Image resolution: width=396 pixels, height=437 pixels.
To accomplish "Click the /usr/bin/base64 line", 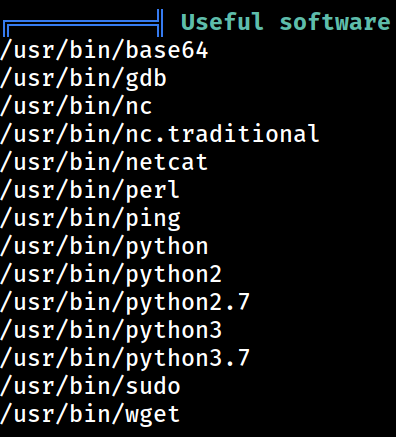I will pos(104,51).
